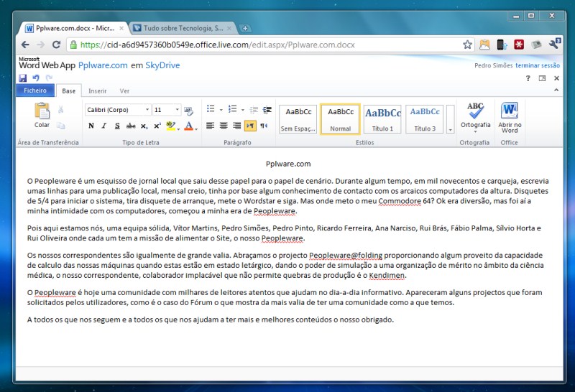This screenshot has height=392, width=575.
Task: Apply the Título 1 style
Action: [382, 119]
